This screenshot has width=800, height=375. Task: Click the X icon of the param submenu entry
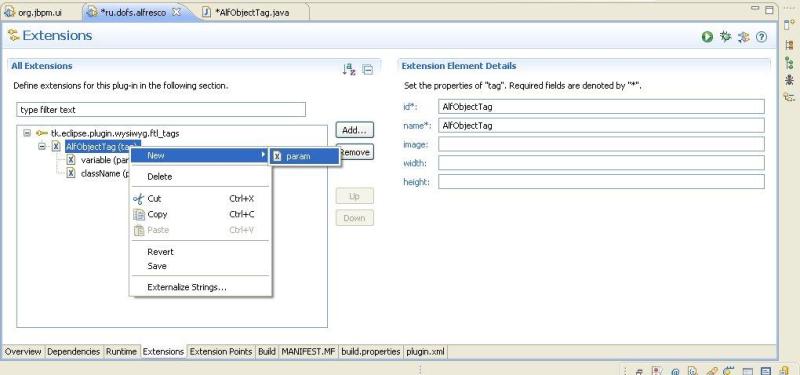(x=277, y=157)
